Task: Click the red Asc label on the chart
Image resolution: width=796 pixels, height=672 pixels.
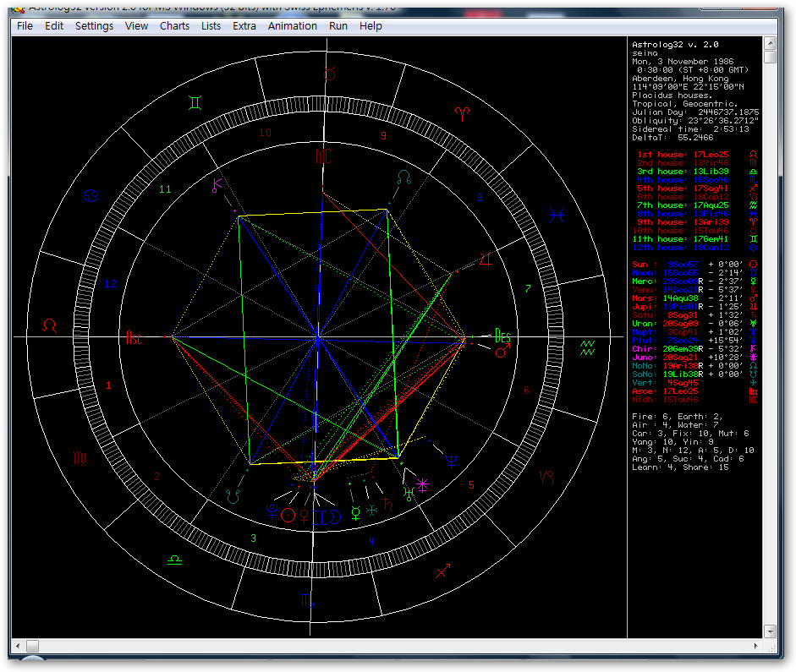Action: [134, 338]
